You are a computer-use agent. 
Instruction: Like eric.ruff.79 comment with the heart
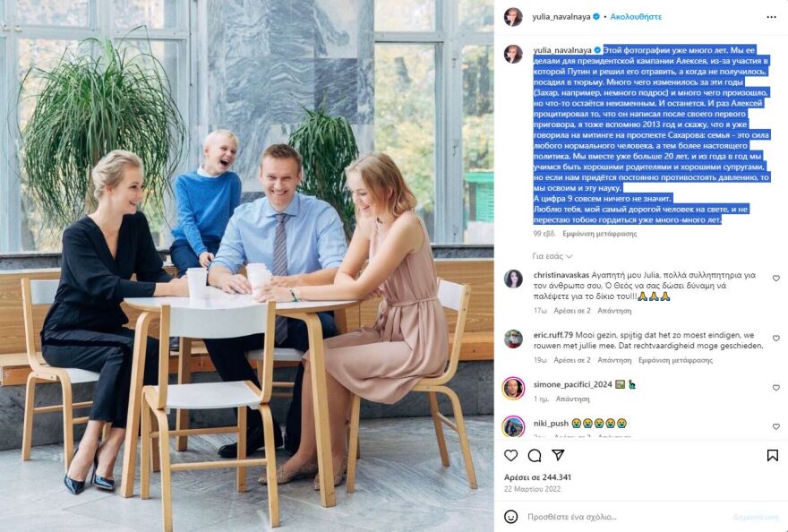[x=776, y=339]
